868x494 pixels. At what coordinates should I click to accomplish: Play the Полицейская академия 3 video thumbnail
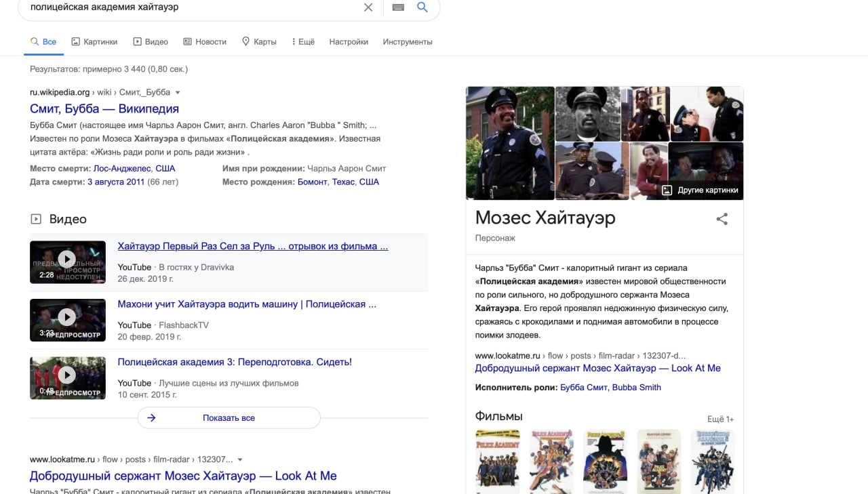[68, 378]
